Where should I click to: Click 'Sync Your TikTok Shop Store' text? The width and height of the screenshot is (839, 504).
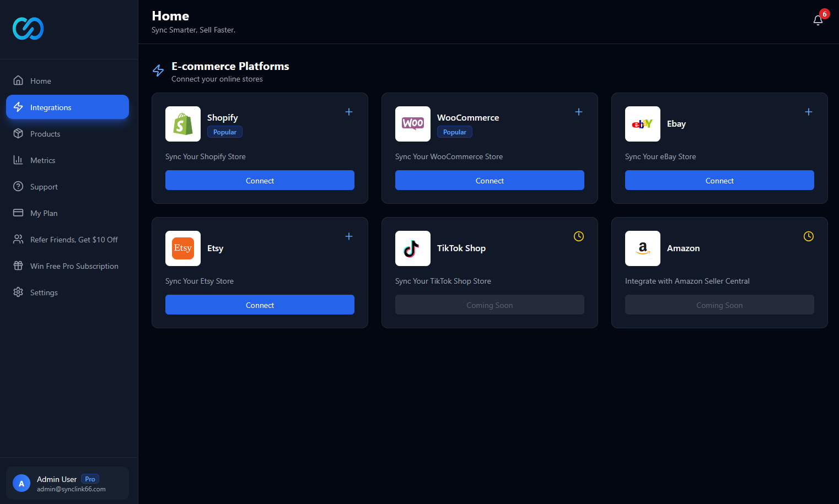pos(443,281)
